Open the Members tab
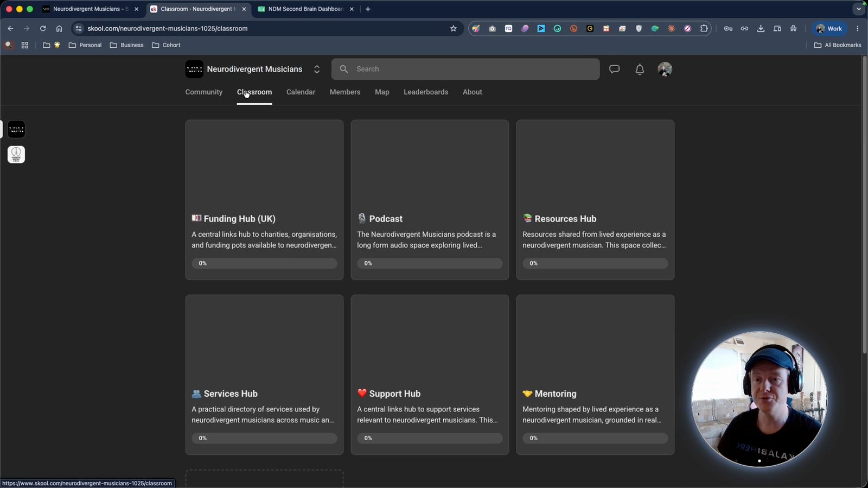Screen dimensions: 868x488 point(345,92)
